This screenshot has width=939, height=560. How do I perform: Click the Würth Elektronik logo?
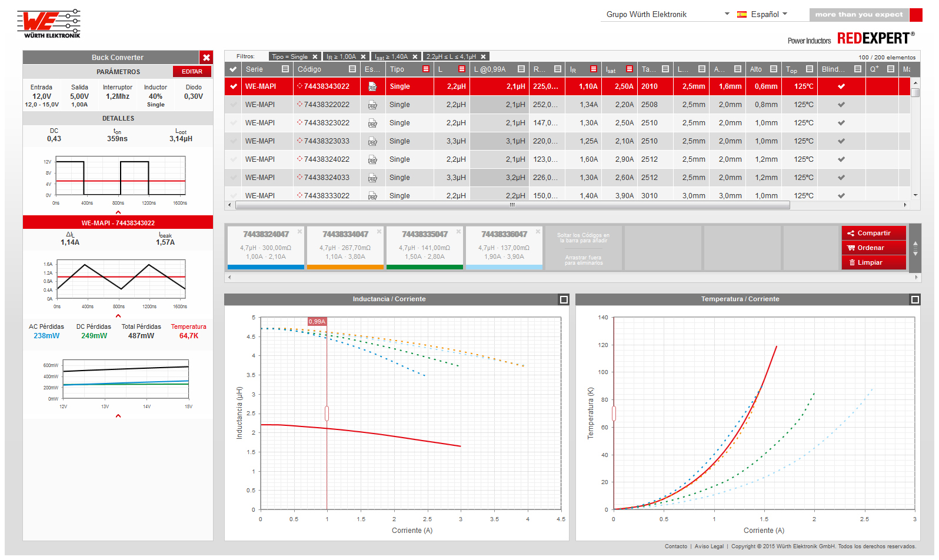[49, 24]
